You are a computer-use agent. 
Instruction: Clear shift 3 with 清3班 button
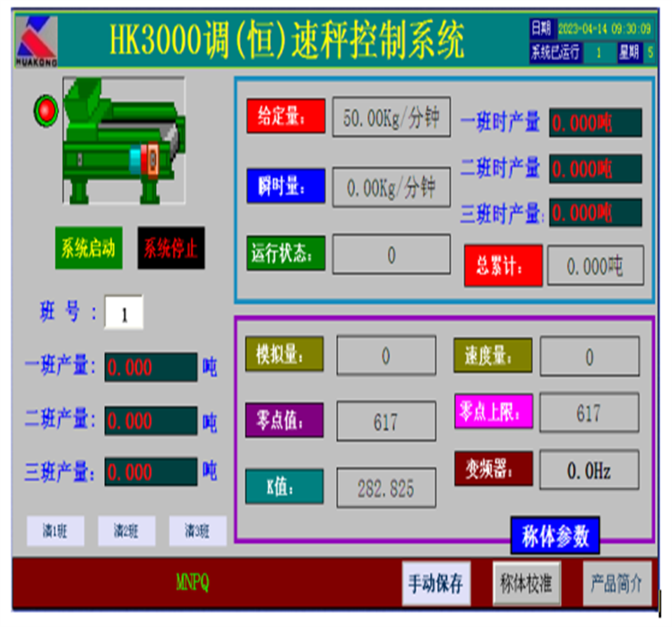[198, 531]
